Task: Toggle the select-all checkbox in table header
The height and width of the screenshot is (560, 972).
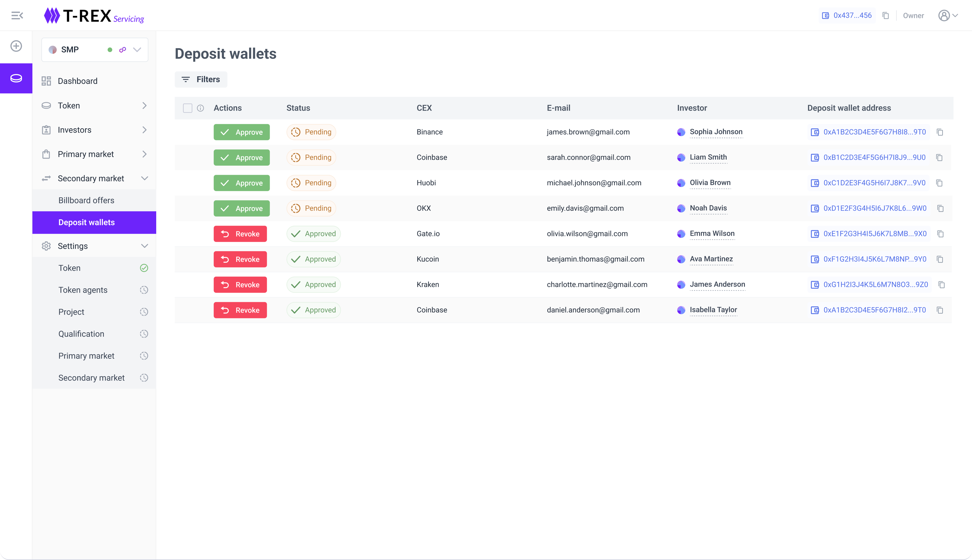Action: 187,108
